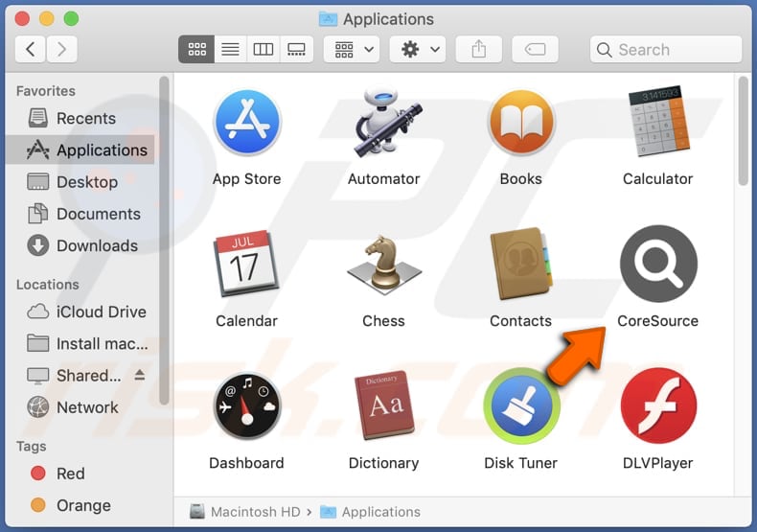757x532 pixels.
Task: Switch to icon view
Action: [196, 49]
